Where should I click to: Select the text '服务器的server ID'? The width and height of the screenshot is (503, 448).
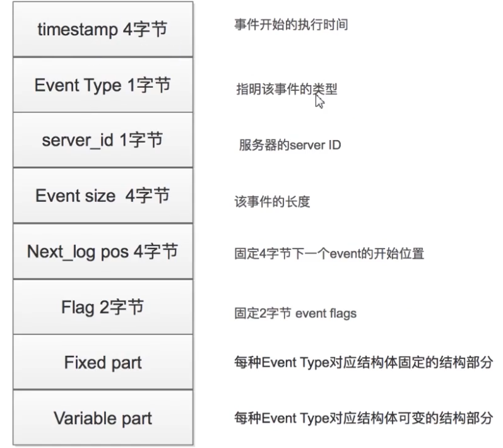290,145
